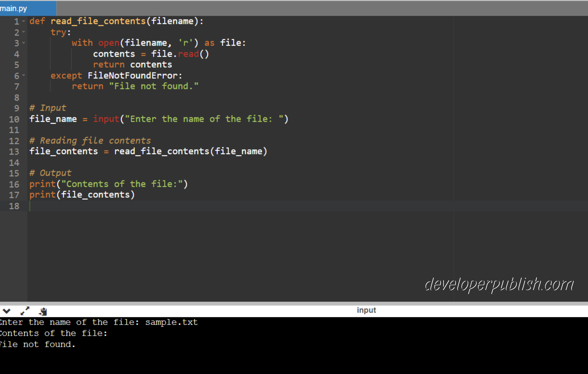Viewport: 588px width, 374px height.
Task: Click the 'input' function call on line 10
Action: (x=106, y=119)
